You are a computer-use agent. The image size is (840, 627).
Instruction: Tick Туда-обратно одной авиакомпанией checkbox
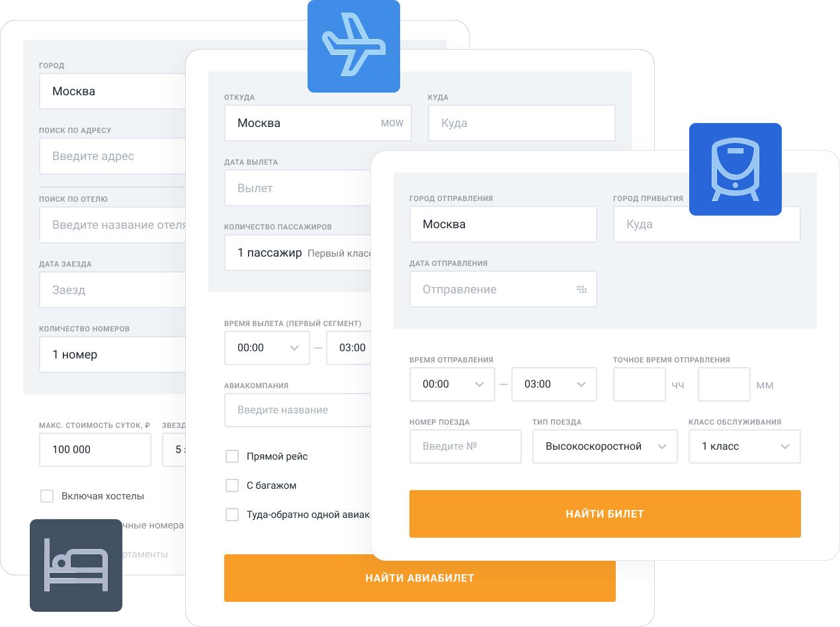232,515
